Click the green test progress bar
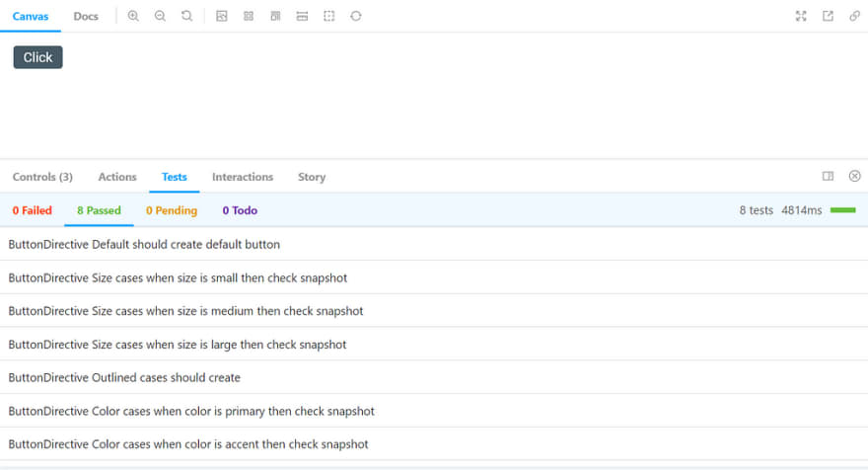This screenshot has height=470, width=868. coord(843,210)
